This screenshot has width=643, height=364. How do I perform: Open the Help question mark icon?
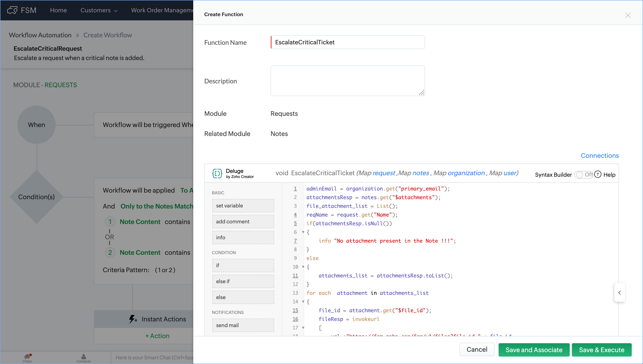[598, 174]
